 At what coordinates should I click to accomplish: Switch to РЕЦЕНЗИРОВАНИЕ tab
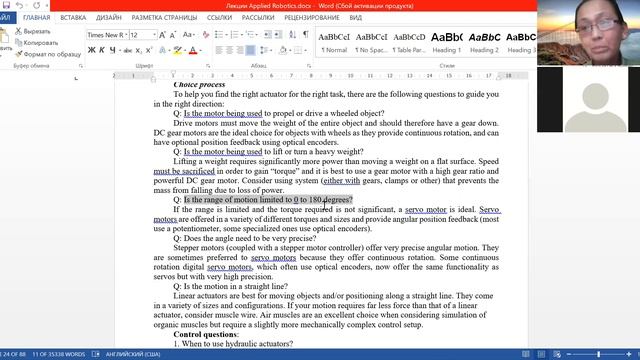(x=312, y=18)
